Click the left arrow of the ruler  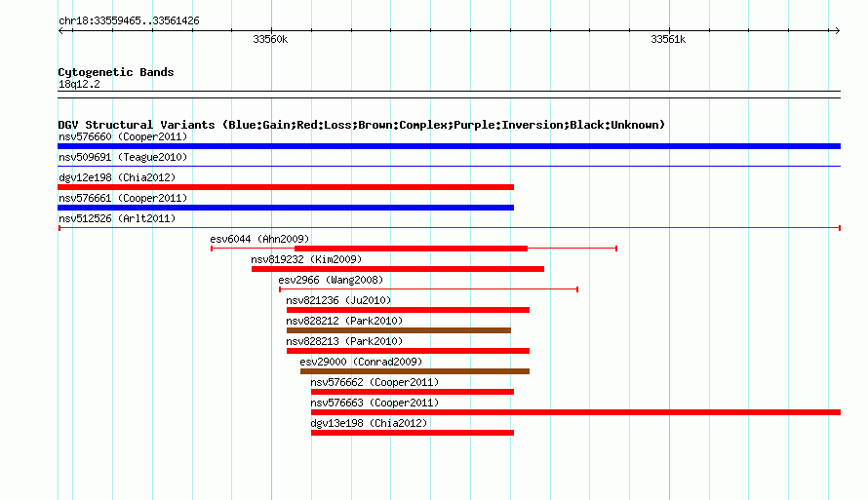coord(60,30)
